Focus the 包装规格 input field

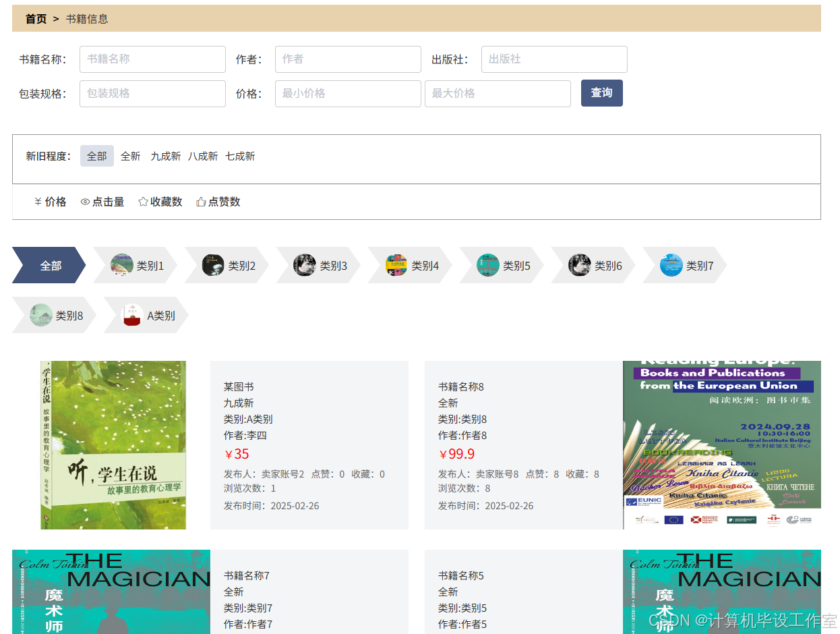tap(152, 94)
